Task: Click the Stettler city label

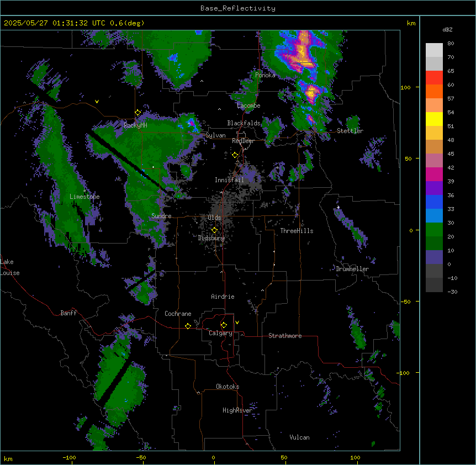Action: point(350,131)
